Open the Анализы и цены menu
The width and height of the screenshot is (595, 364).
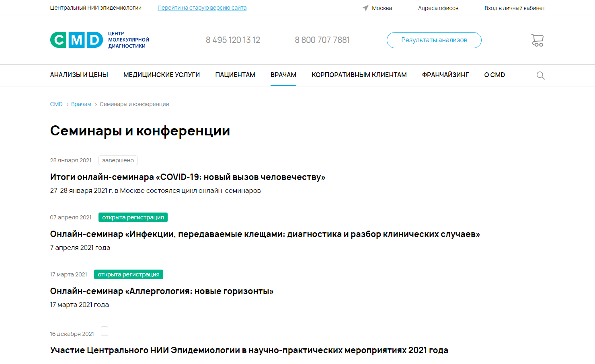(79, 75)
